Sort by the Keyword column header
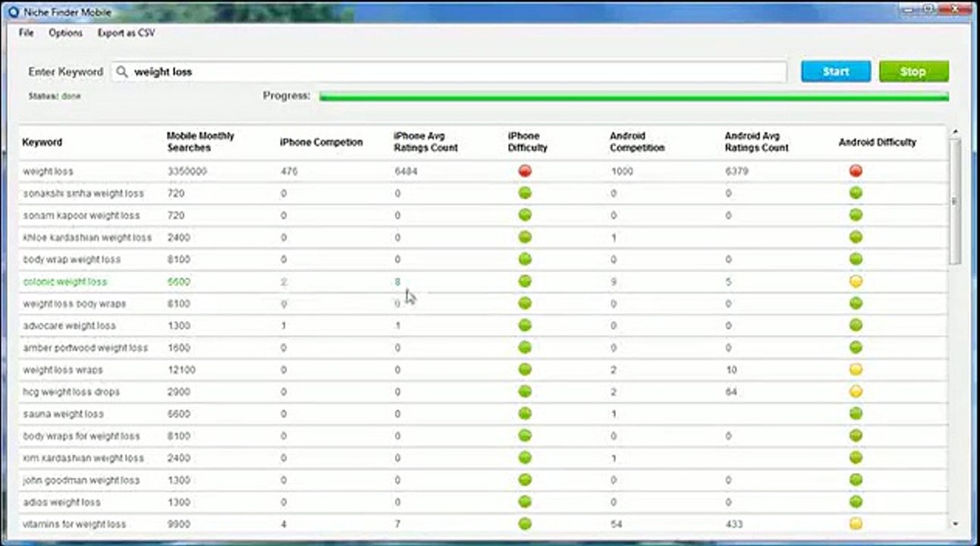The height and width of the screenshot is (546, 980). coord(42,142)
